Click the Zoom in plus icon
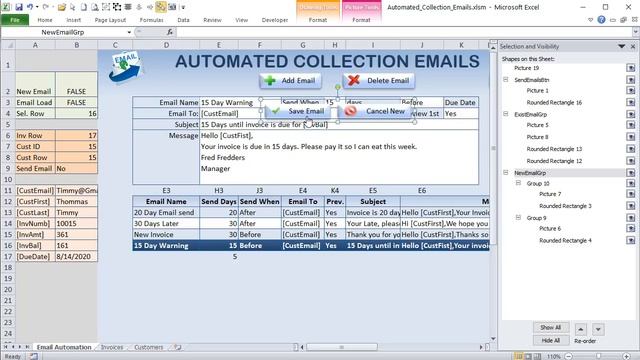This screenshot has width=640, height=360. (627, 356)
